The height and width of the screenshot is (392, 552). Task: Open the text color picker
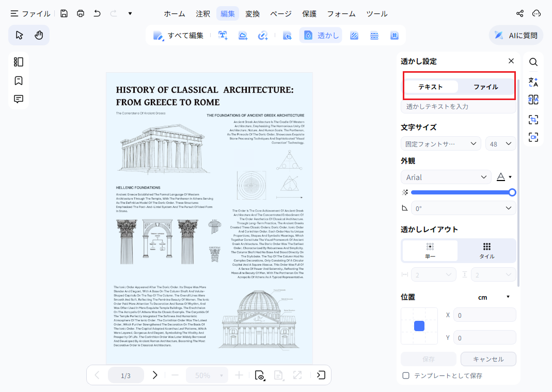pos(504,177)
